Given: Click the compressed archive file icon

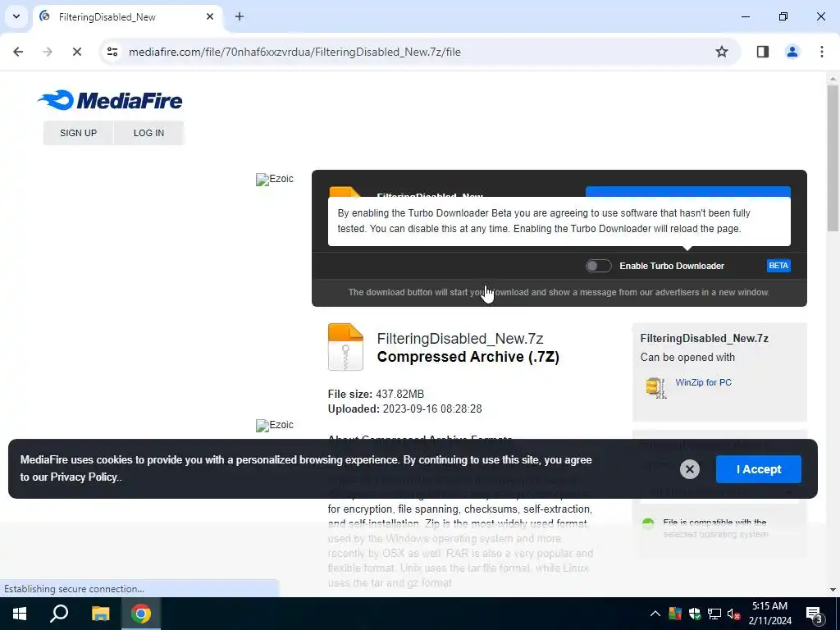Looking at the screenshot, I should click(345, 347).
